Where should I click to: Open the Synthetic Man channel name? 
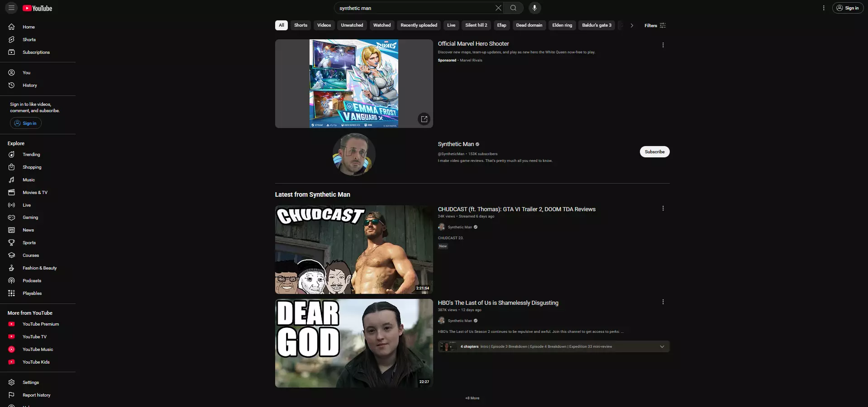point(456,144)
